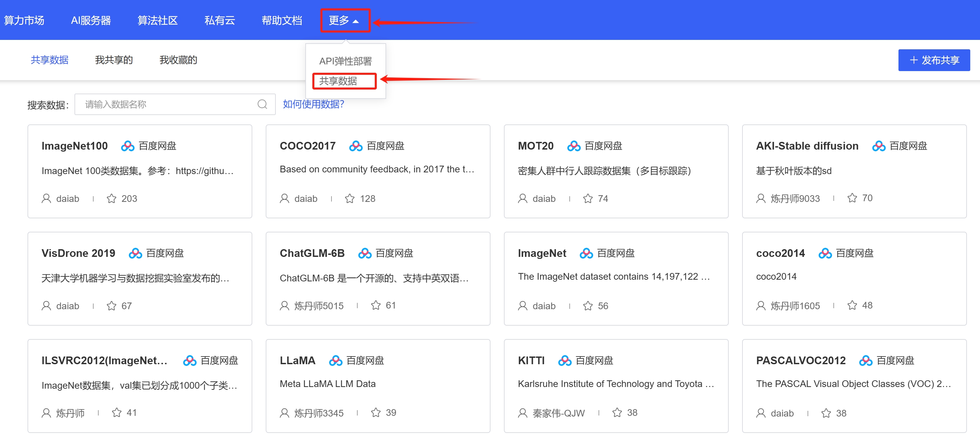
Task: Click user icon beside 秦家伟-QJW
Action: pos(523,413)
